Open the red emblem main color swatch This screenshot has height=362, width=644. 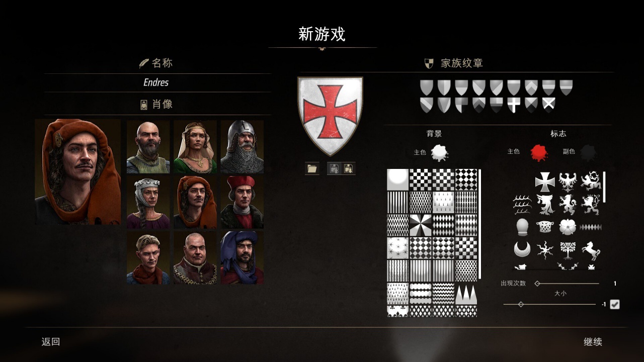pos(539,152)
